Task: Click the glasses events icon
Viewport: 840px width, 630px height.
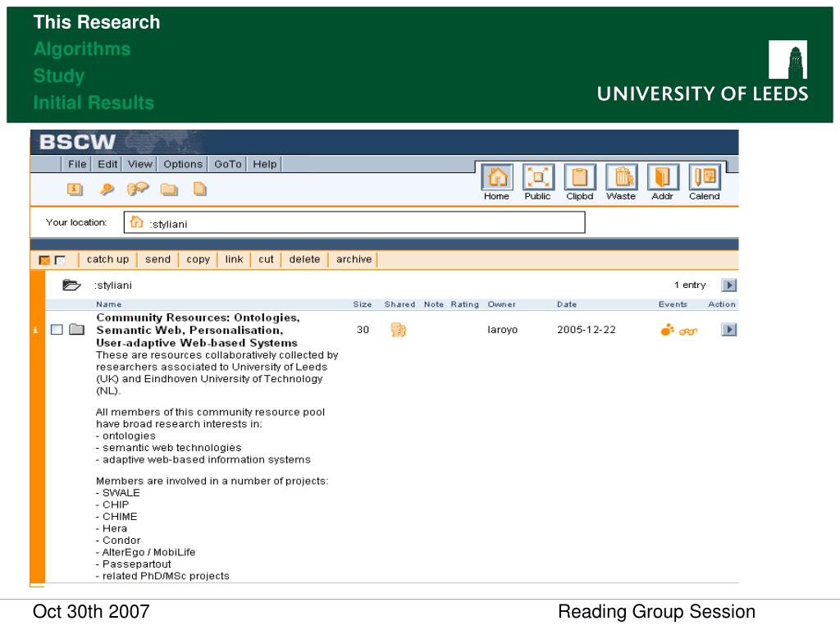Action: tap(688, 331)
